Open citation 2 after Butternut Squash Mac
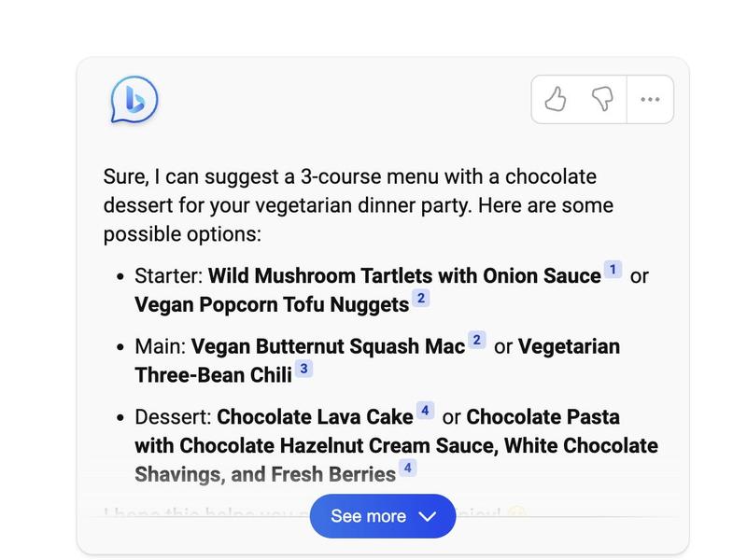747x560 pixels. 476,341
